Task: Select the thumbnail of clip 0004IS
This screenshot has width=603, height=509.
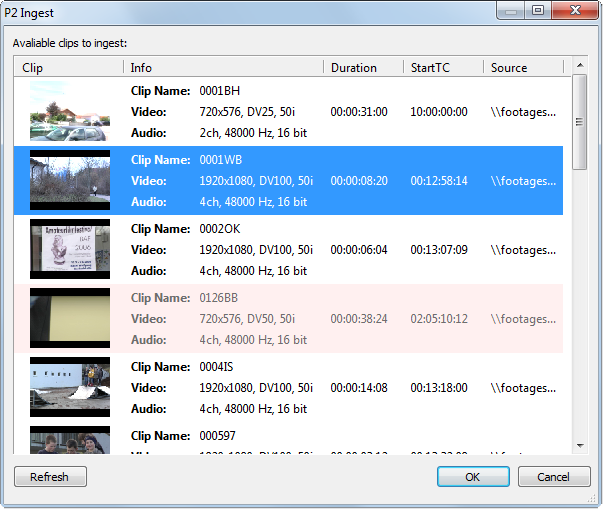Action: pos(70,387)
